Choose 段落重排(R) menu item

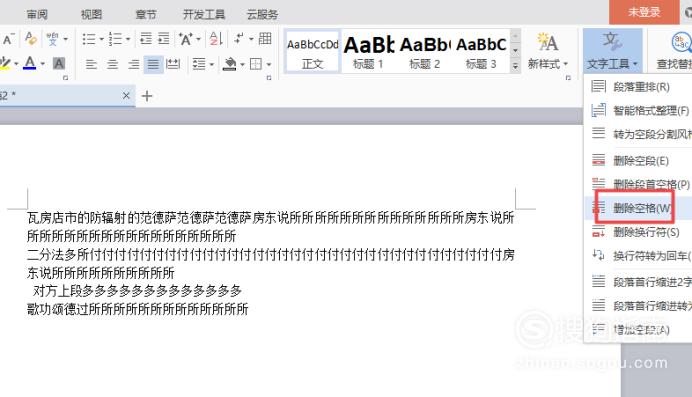pos(639,87)
